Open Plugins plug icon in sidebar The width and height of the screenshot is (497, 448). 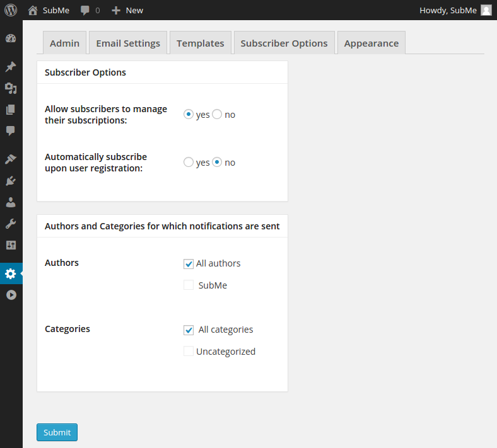(11, 181)
